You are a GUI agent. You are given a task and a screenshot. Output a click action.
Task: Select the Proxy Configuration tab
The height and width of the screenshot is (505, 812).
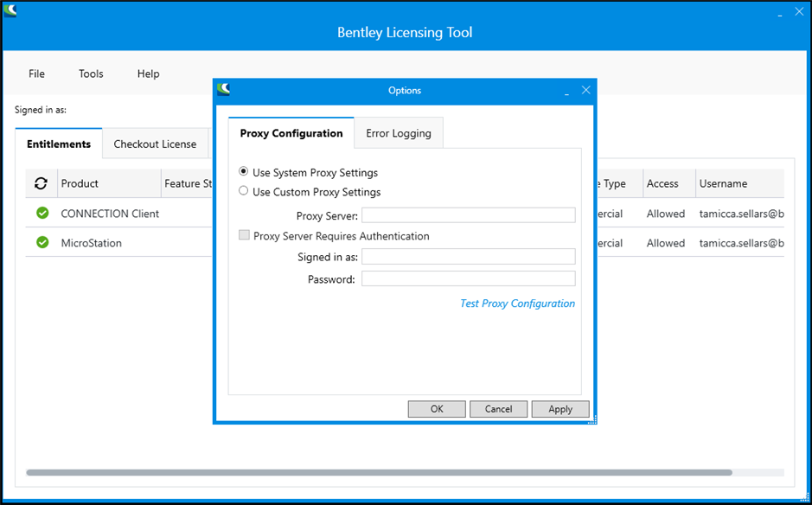[x=291, y=133]
